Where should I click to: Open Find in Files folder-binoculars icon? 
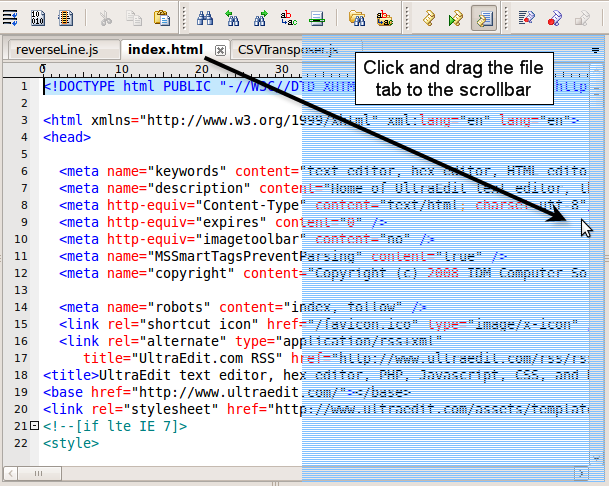[x=357, y=18]
